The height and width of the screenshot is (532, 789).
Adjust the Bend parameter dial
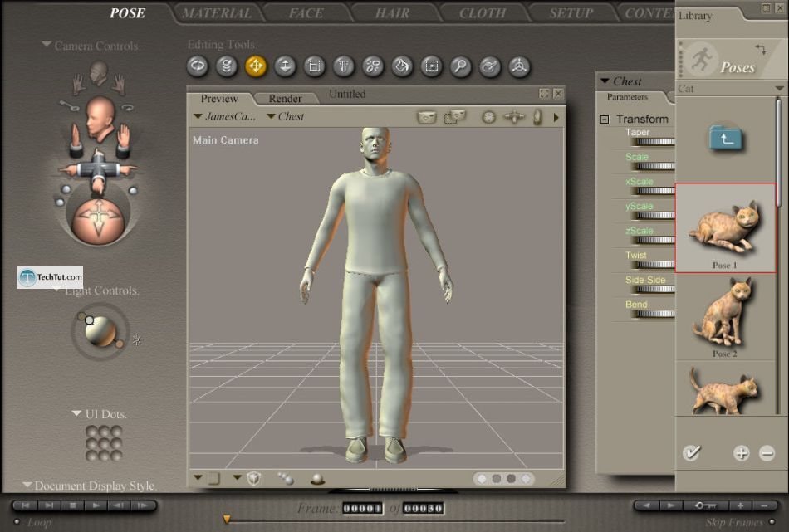point(654,314)
